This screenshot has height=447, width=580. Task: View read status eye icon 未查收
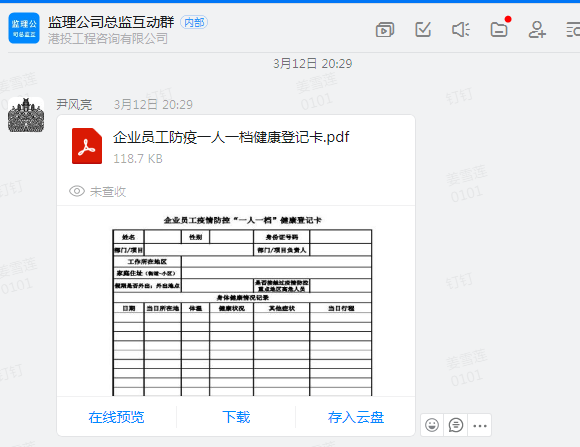[77, 191]
